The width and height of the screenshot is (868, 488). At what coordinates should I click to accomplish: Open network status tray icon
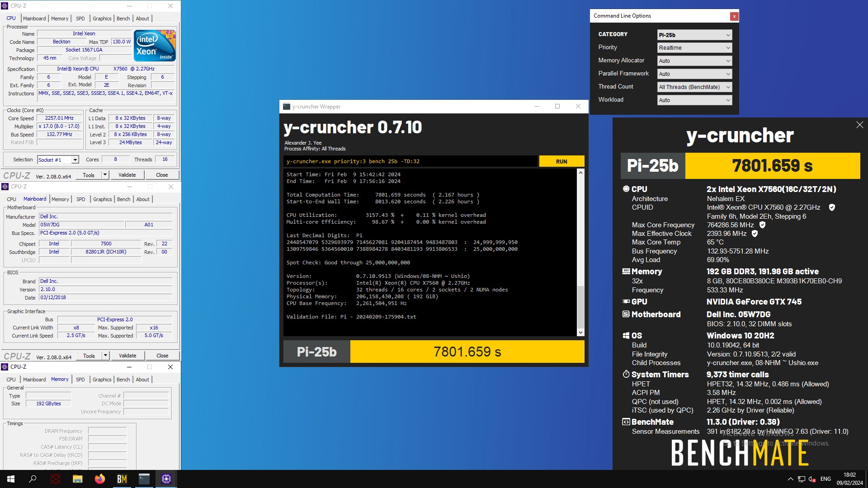coord(801,479)
